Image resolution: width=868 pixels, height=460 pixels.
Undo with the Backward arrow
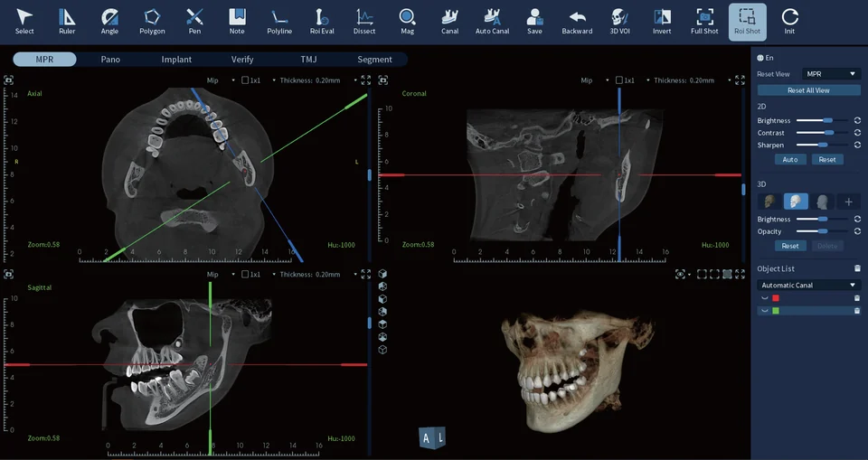coord(577,23)
